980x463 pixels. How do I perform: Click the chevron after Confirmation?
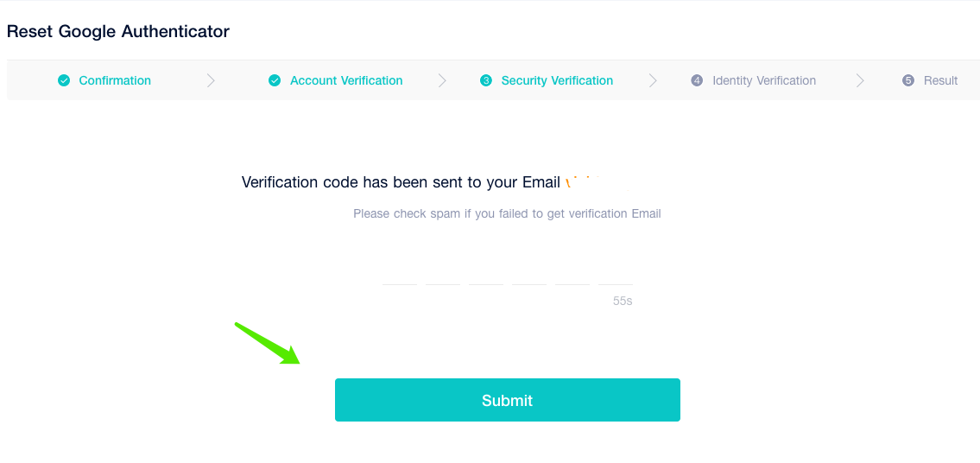coord(211,80)
